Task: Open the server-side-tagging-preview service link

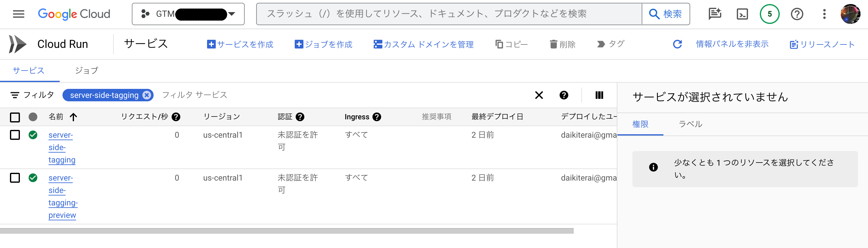Action: coord(63,196)
